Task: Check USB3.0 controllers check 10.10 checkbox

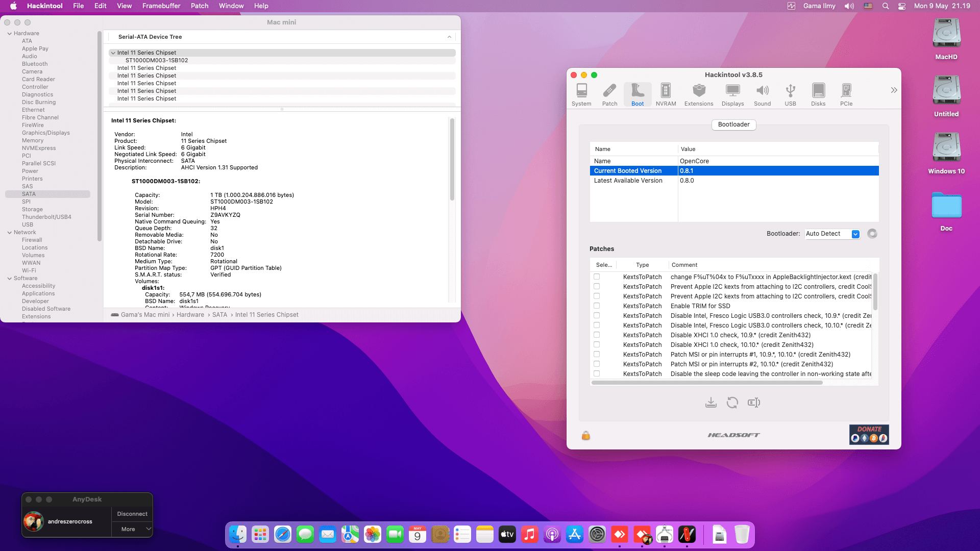Action: click(597, 325)
